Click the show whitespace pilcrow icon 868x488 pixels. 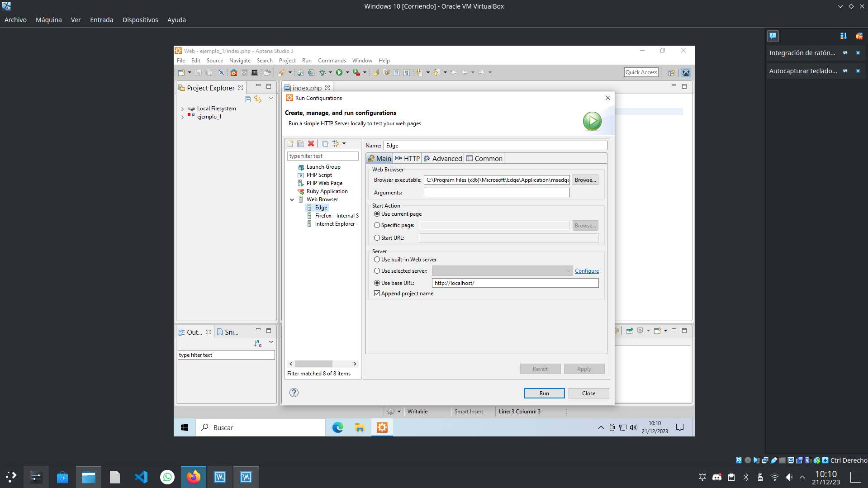pos(407,72)
